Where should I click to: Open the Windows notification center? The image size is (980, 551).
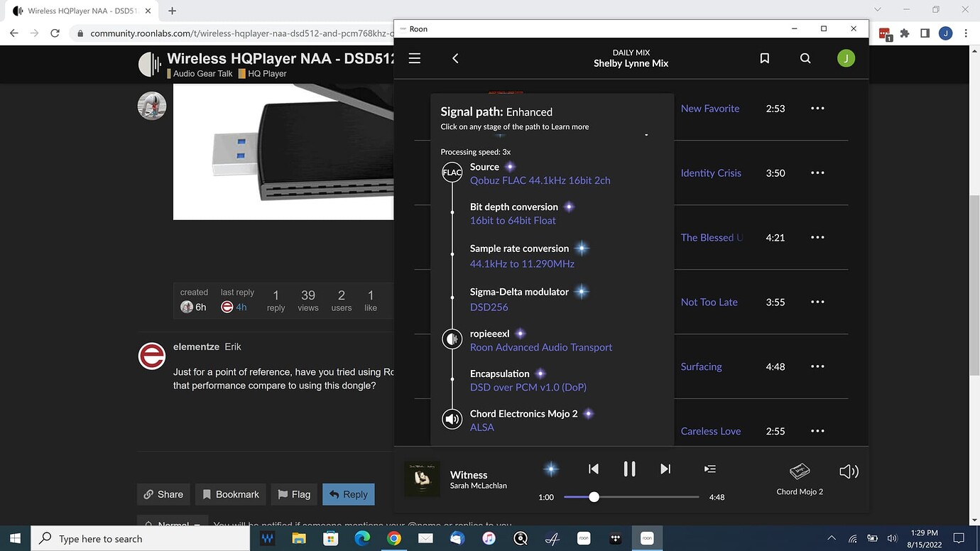958,538
